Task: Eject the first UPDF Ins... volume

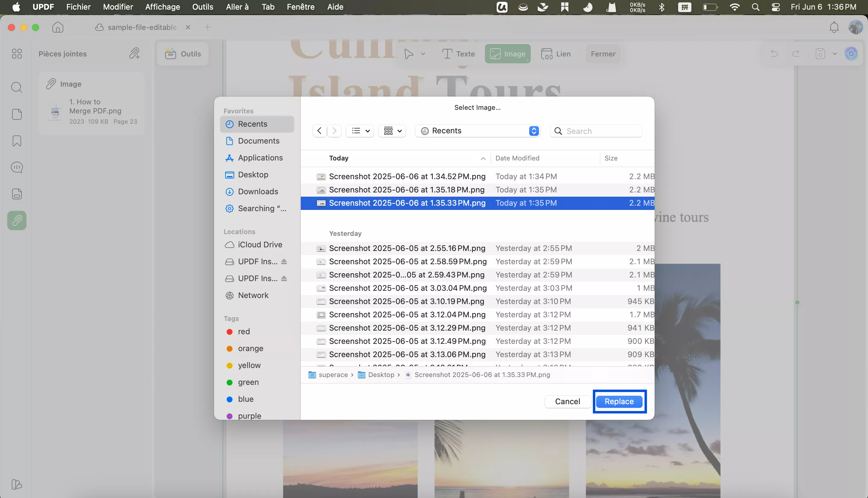Action: click(x=284, y=261)
